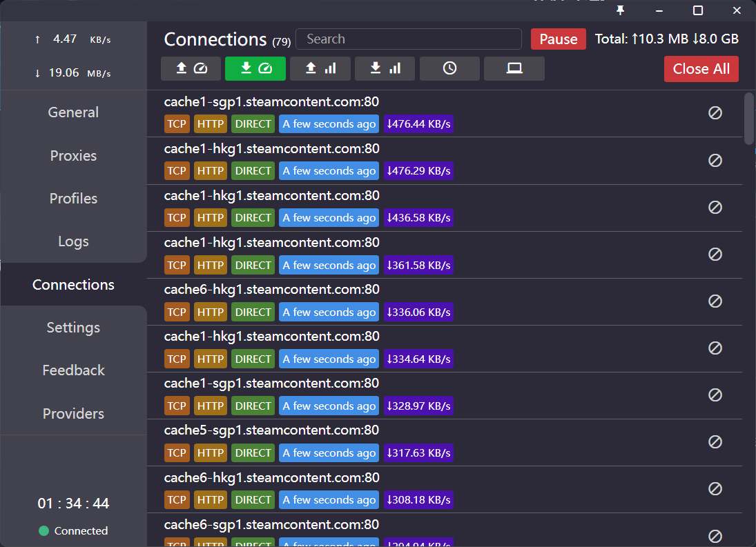Click the connections list scrollbar thumb

pyautogui.click(x=749, y=117)
